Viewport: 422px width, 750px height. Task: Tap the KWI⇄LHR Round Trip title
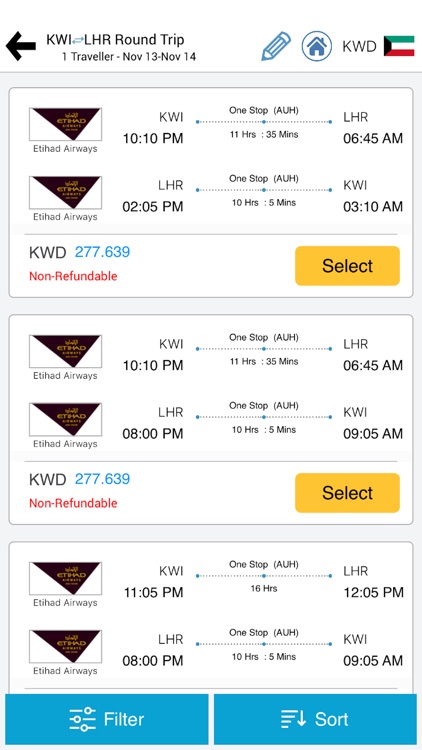coord(115,39)
